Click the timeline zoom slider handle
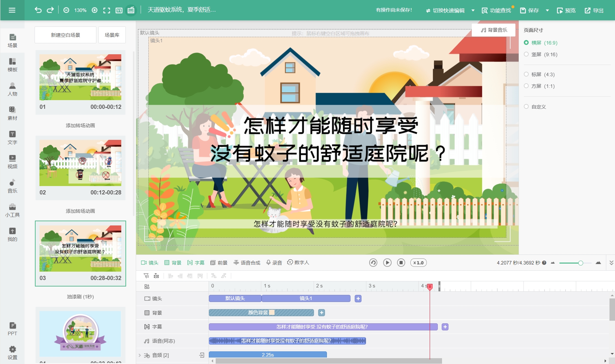615x364 pixels. coord(581,263)
